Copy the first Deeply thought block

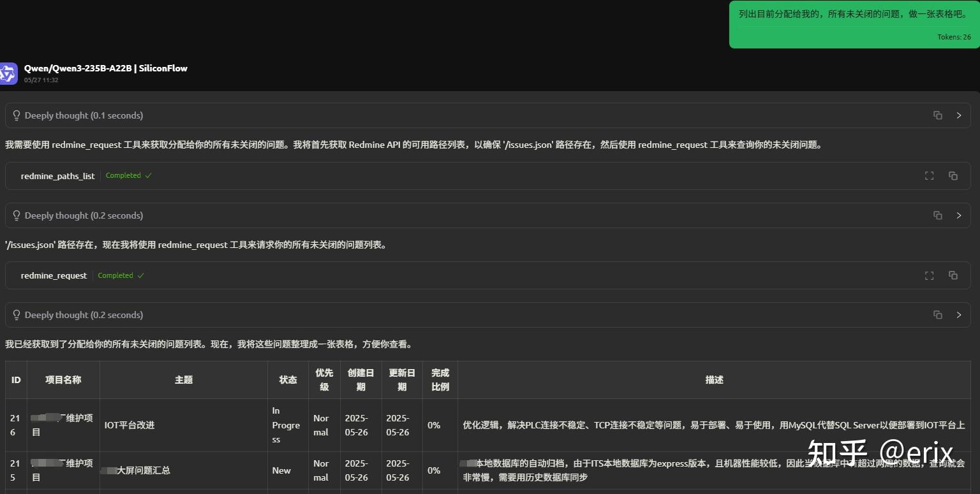pyautogui.click(x=937, y=115)
